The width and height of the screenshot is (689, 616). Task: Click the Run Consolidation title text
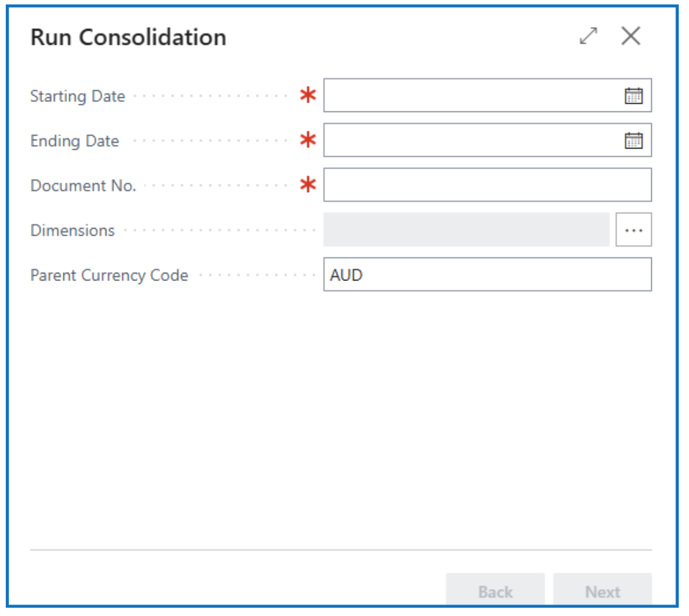coord(128,37)
